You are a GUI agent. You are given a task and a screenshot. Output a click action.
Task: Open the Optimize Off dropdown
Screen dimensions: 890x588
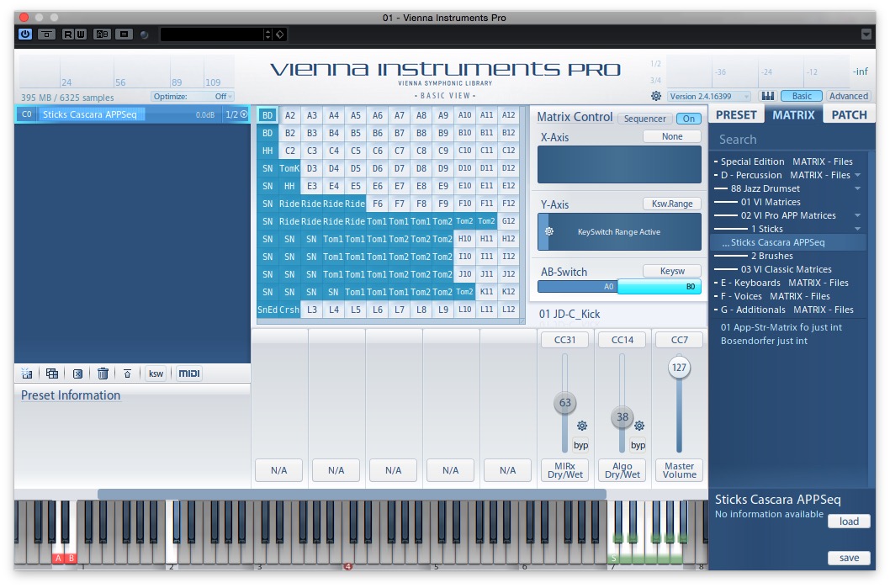(x=193, y=97)
